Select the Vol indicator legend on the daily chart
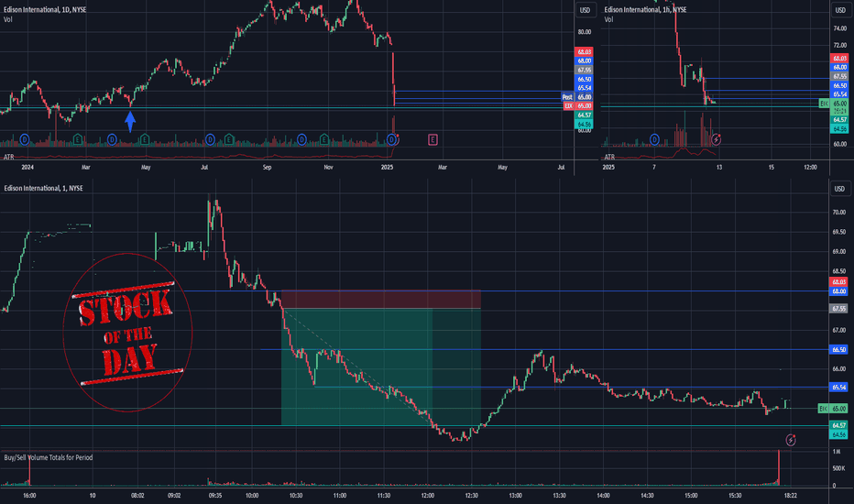 pos(7,19)
